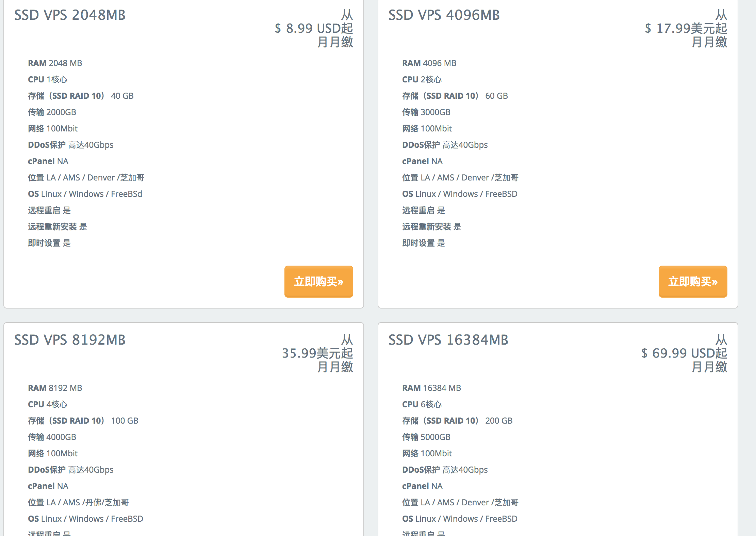Click cPanel NA in the 4096MB plan

(x=422, y=161)
